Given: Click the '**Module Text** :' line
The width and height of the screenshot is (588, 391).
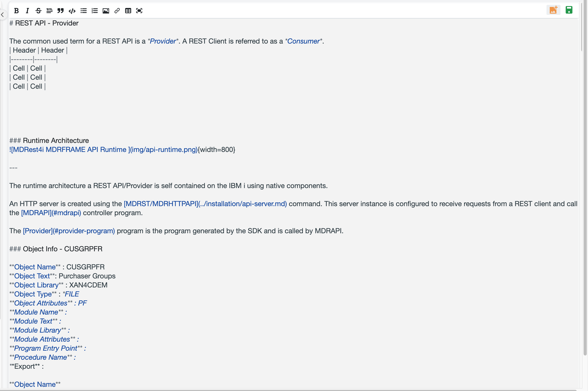Looking at the screenshot, I should (x=35, y=321).
